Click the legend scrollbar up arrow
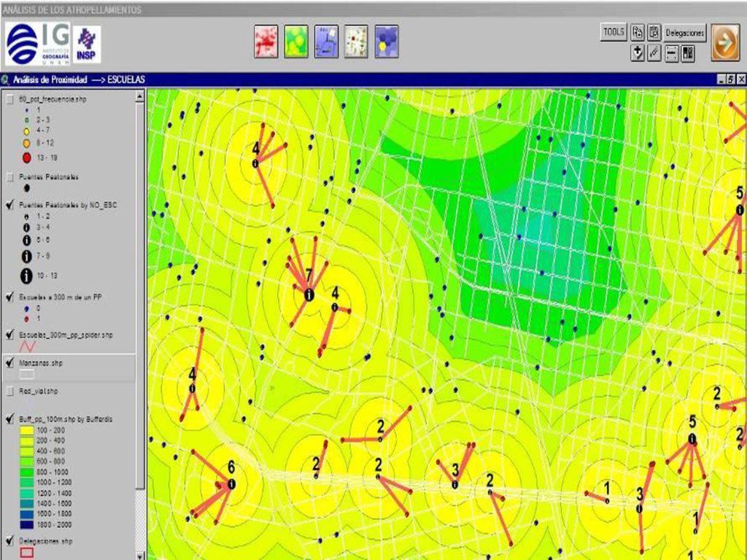Viewport: 747px width, 560px height. 139,97
